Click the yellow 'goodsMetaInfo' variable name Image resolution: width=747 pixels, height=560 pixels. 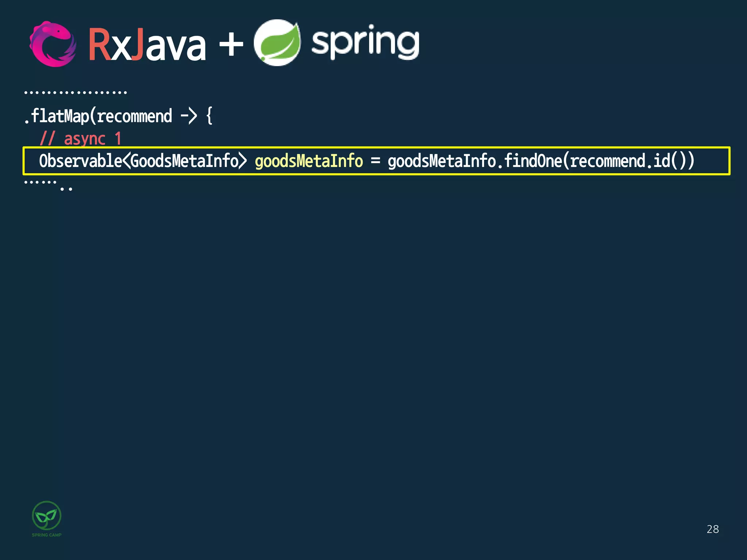point(309,162)
